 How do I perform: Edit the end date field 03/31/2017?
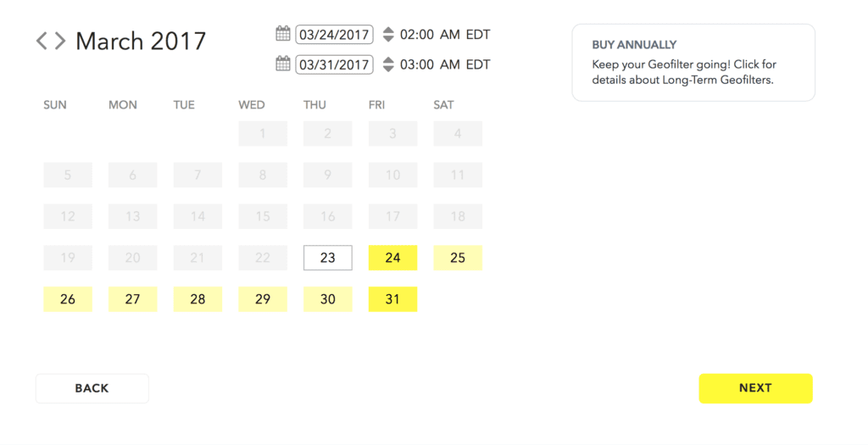334,64
